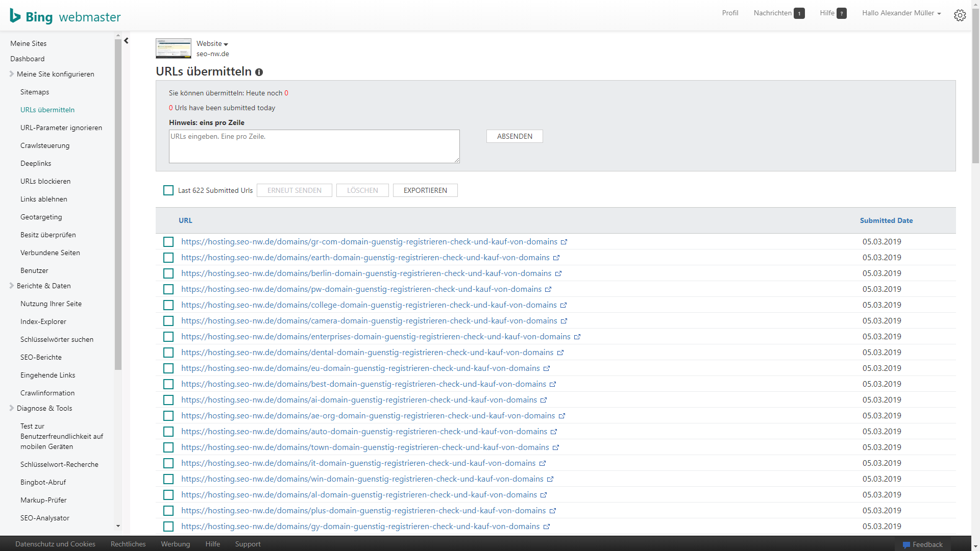
Task: Open Sitemaps in sidebar menu
Action: click(35, 92)
